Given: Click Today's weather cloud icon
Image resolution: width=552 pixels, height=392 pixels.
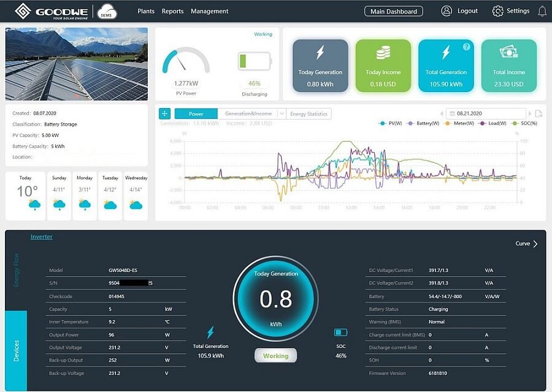Looking at the screenshot, I should pyautogui.click(x=34, y=204).
